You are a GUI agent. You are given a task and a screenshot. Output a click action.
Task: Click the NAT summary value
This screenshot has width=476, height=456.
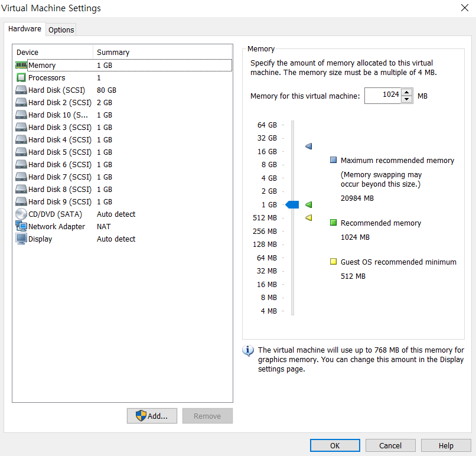[x=104, y=226]
